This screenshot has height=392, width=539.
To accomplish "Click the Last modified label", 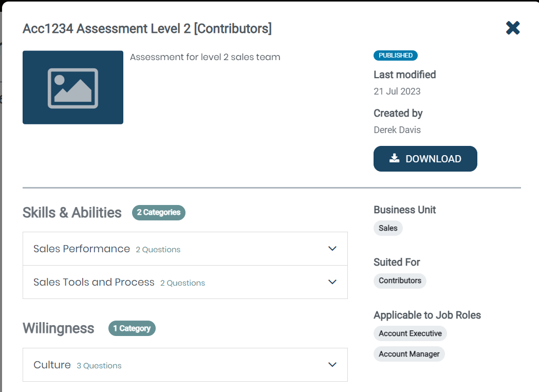I will pyautogui.click(x=404, y=74).
